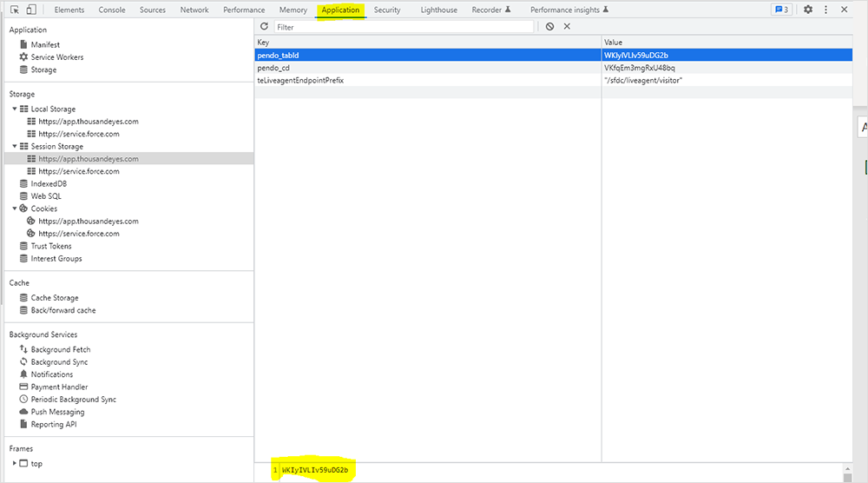Collapse the Cookies tree node
This screenshot has width=868, height=483.
tap(15, 208)
